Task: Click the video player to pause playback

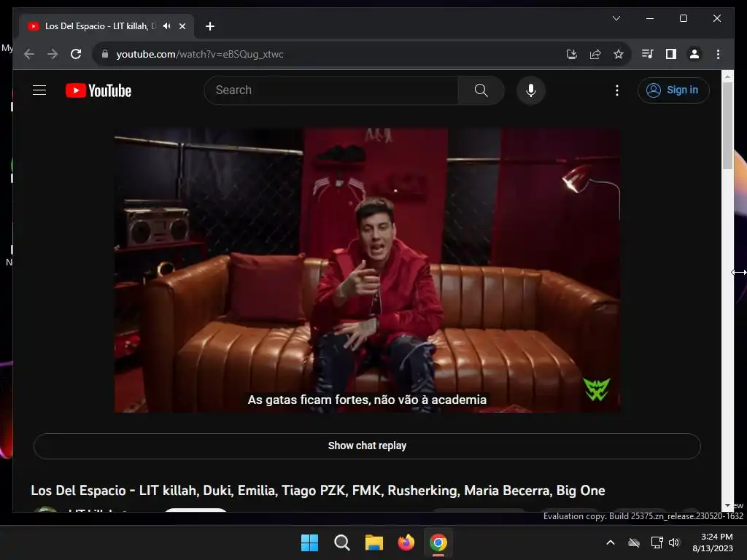Action: pyautogui.click(x=367, y=270)
